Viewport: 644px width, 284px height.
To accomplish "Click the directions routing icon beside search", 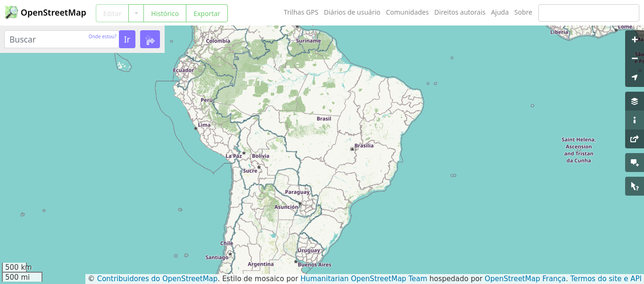I will (x=150, y=39).
